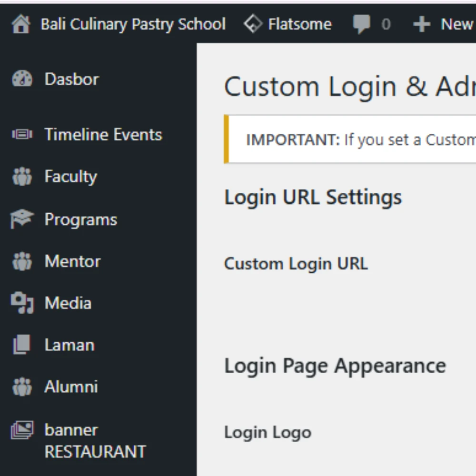This screenshot has height=476, width=476.
Task: Click the Mentor people icon
Action: (x=22, y=261)
